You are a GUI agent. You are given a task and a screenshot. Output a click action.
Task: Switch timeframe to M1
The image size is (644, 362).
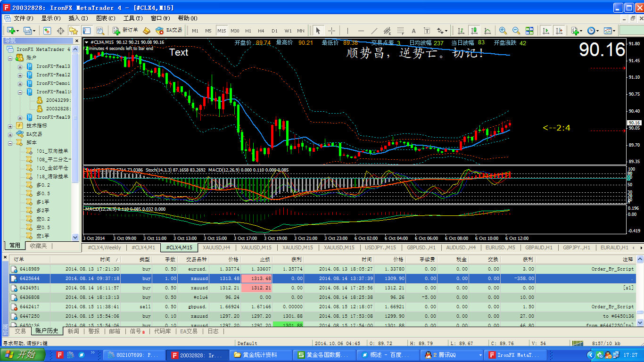(x=195, y=31)
